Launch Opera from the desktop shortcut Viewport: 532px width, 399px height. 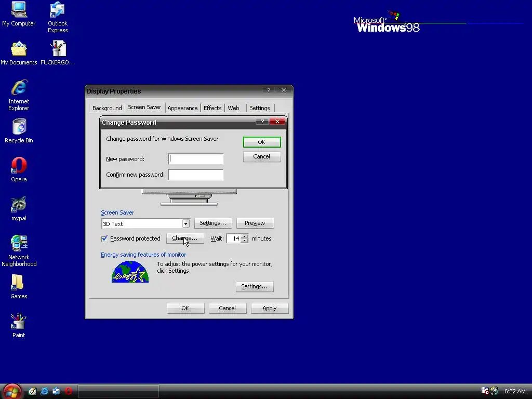[x=19, y=170]
